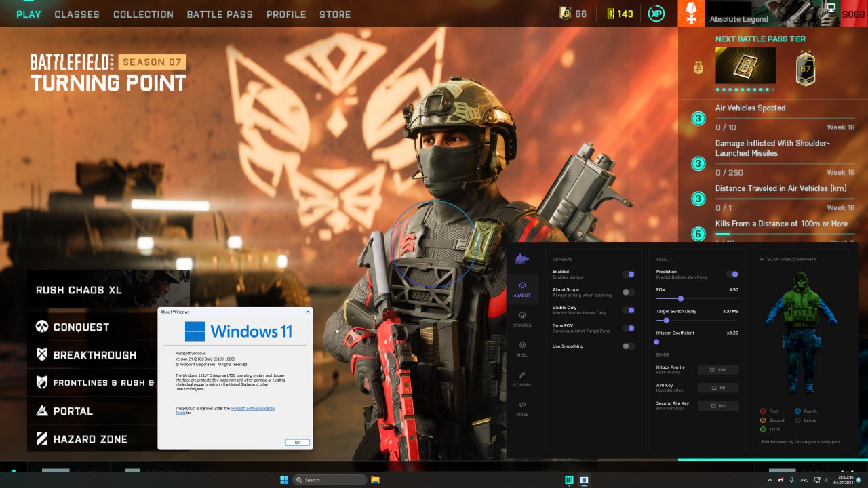The height and width of the screenshot is (488, 868).
Task: Select the Colors eyedropper tab
Action: coord(522,379)
